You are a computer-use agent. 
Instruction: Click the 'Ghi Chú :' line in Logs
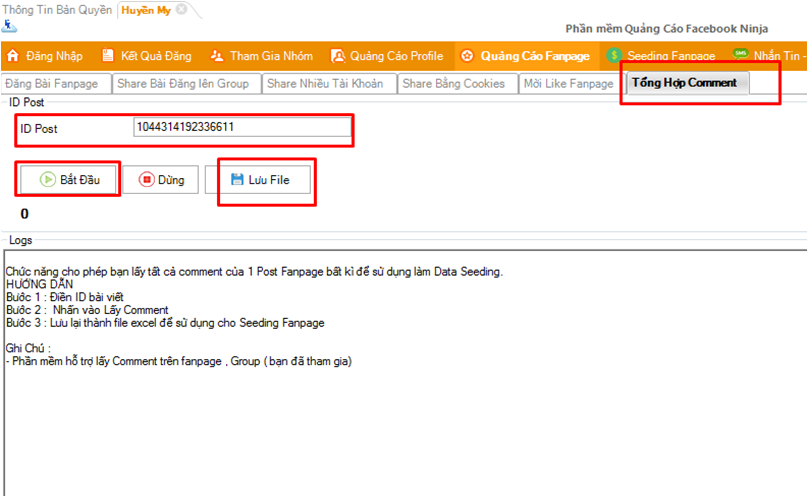(28, 348)
